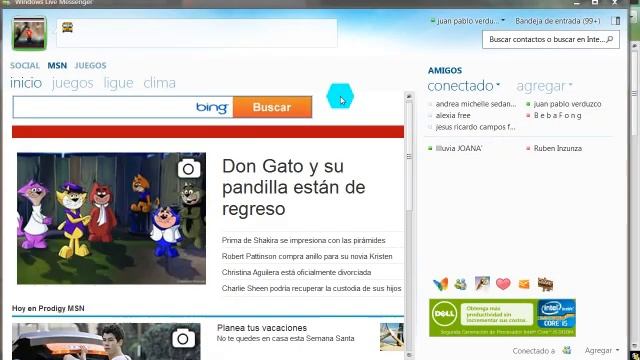Click the photo picture icon
Viewport: 640px width, 360px height.
482,284
